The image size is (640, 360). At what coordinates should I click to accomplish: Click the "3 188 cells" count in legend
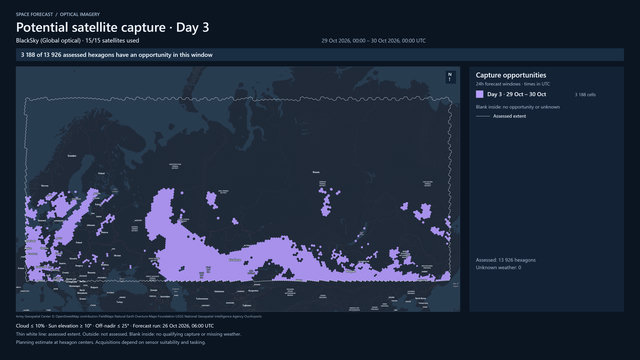[x=585, y=95]
